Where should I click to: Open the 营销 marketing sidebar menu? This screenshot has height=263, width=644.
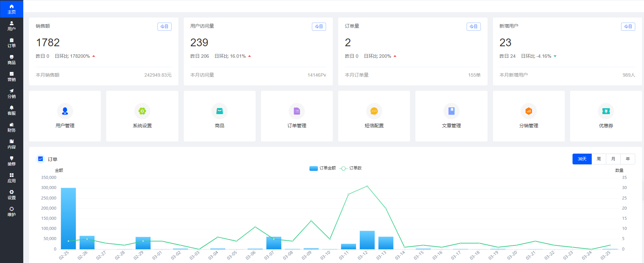pyautogui.click(x=11, y=77)
